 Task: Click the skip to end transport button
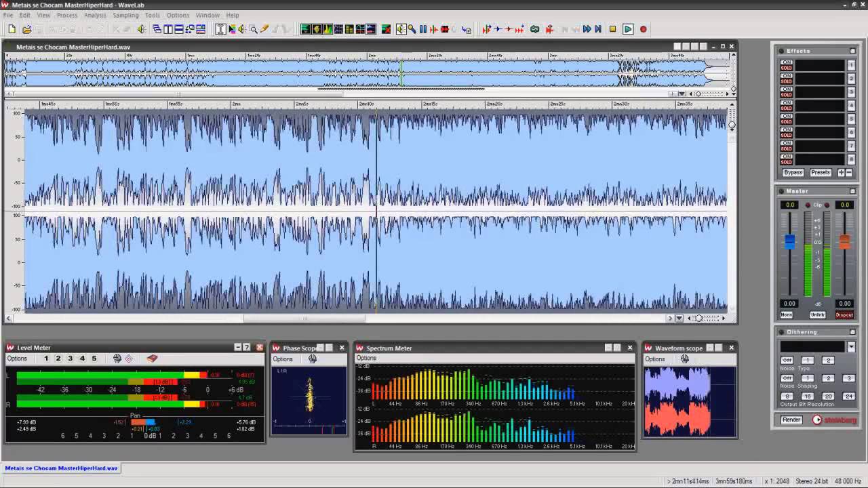point(598,29)
